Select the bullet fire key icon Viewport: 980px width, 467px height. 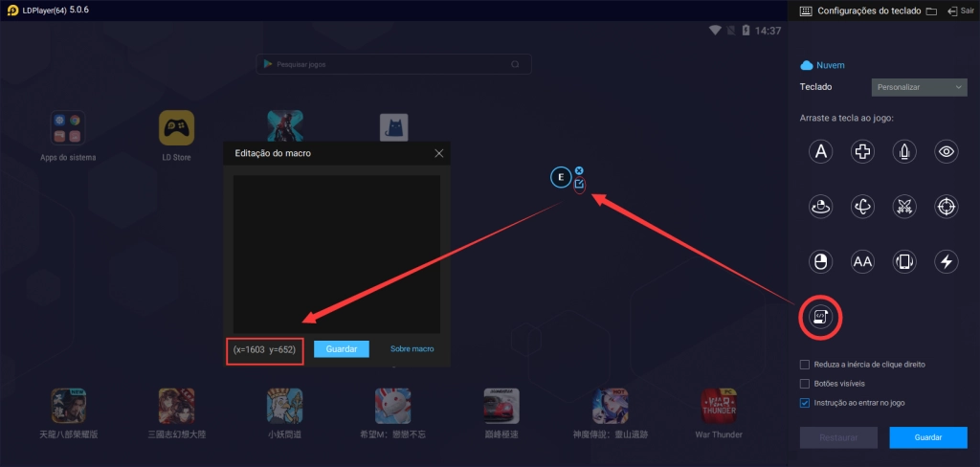click(904, 151)
